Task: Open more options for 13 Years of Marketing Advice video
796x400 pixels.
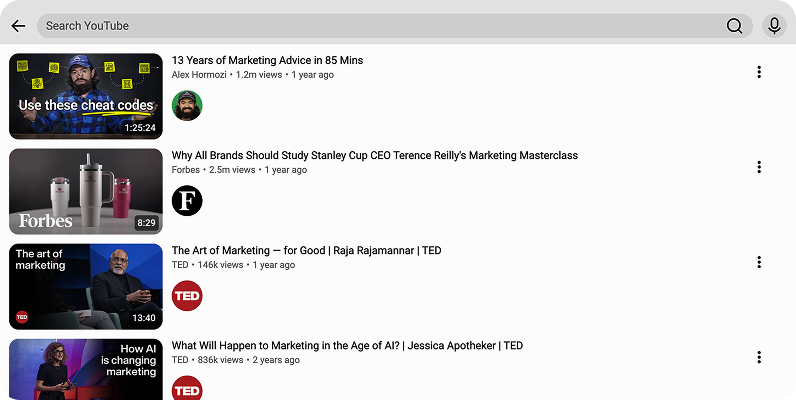Action: coord(759,72)
